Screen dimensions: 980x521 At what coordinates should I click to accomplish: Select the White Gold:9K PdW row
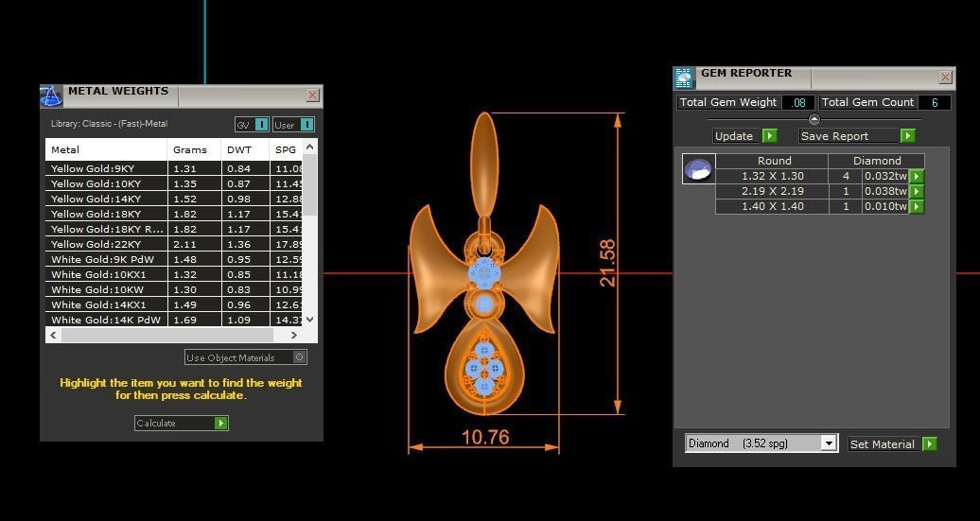point(174,259)
